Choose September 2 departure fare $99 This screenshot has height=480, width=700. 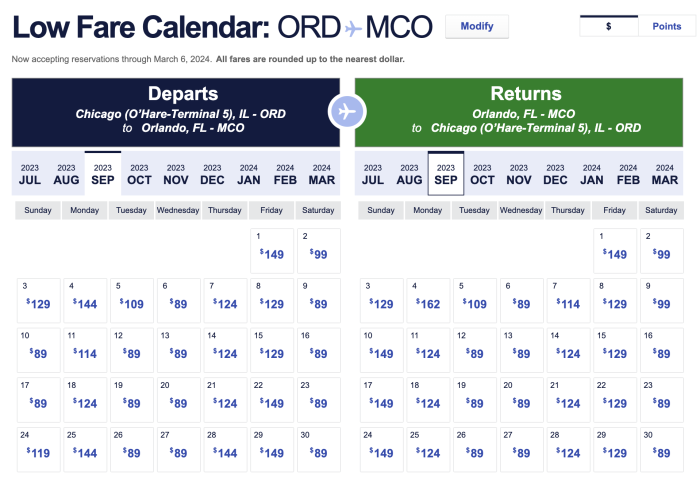point(319,249)
